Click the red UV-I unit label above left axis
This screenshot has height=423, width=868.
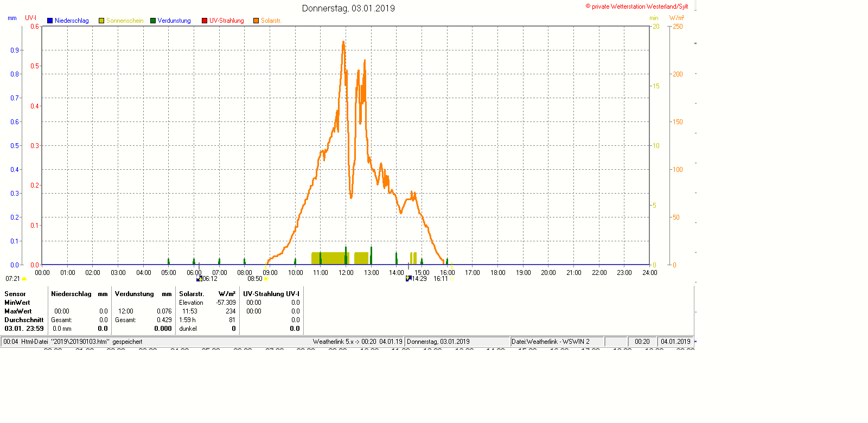30,18
